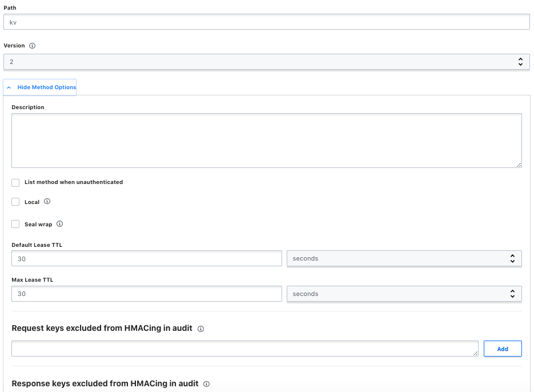The width and height of the screenshot is (534, 392).
Task: Click into the Description text area
Action: [x=267, y=141]
